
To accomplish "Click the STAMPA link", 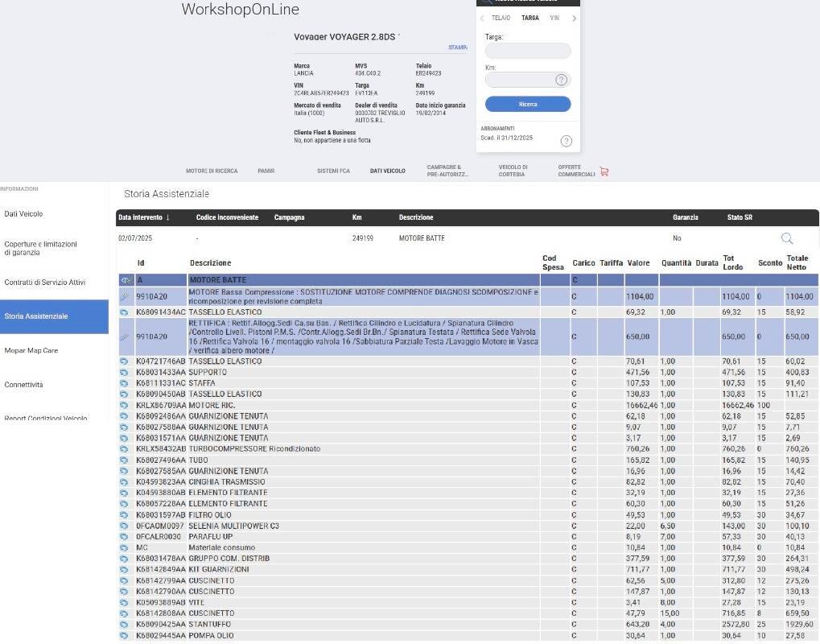I will tap(457, 47).
